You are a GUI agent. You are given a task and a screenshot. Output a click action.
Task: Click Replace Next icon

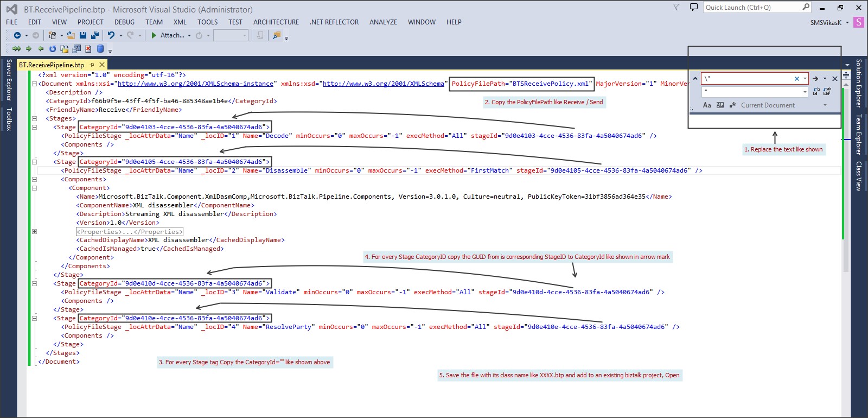[816, 92]
